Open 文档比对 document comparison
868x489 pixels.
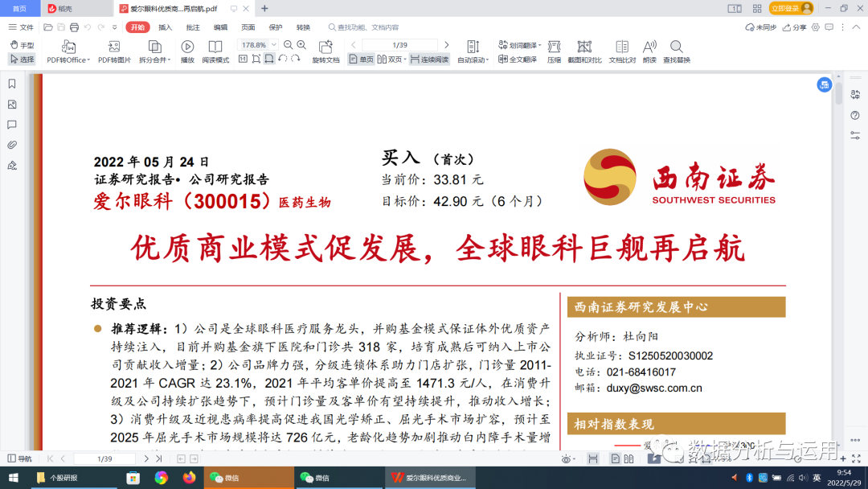pos(622,52)
